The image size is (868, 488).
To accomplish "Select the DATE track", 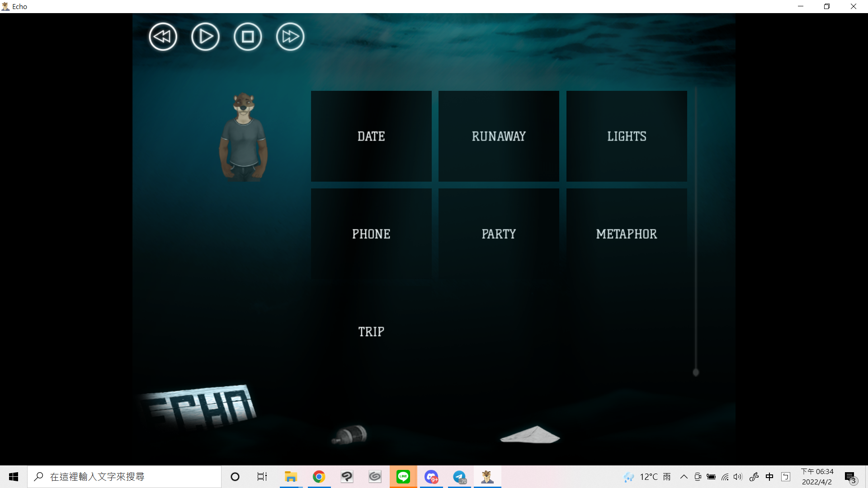I will click(x=371, y=136).
